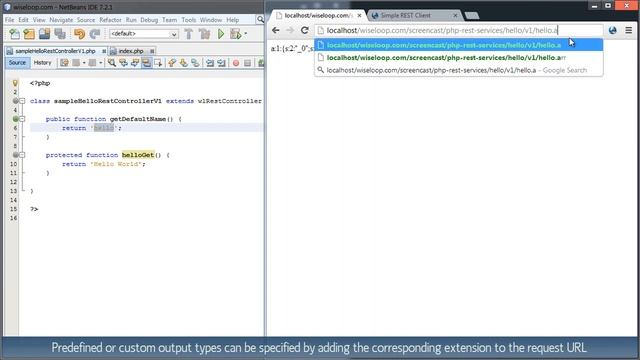Viewport: 640px width, 360px height.
Task: Open the Debug Project dropdown arrow
Action: tap(246, 34)
